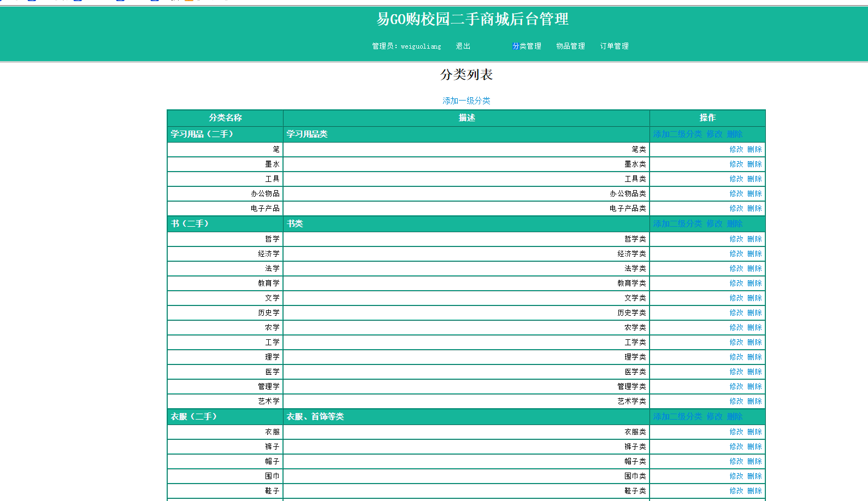Delete the 艺术学 subcategory
Screen dimensions: 868x501
(x=754, y=402)
